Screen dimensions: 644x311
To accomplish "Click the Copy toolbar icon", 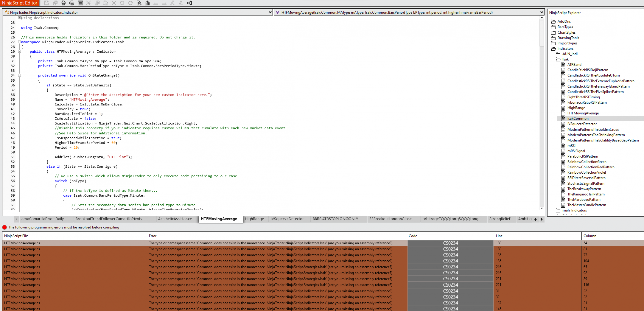I will [97, 3].
